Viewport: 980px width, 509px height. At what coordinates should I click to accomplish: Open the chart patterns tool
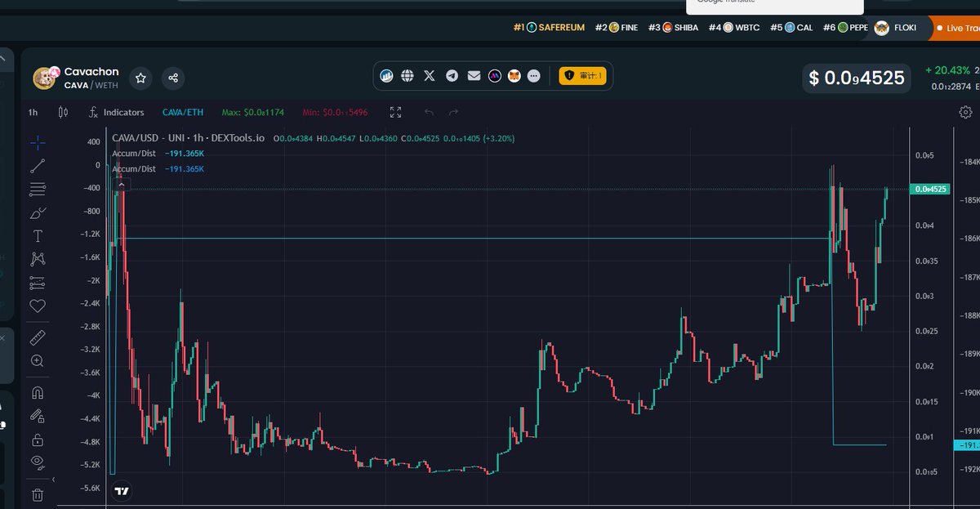click(x=37, y=259)
